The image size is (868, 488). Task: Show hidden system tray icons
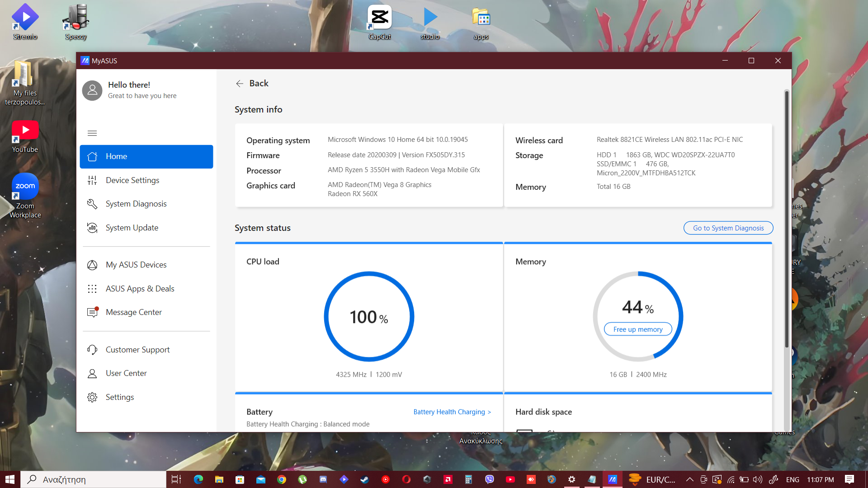689,479
